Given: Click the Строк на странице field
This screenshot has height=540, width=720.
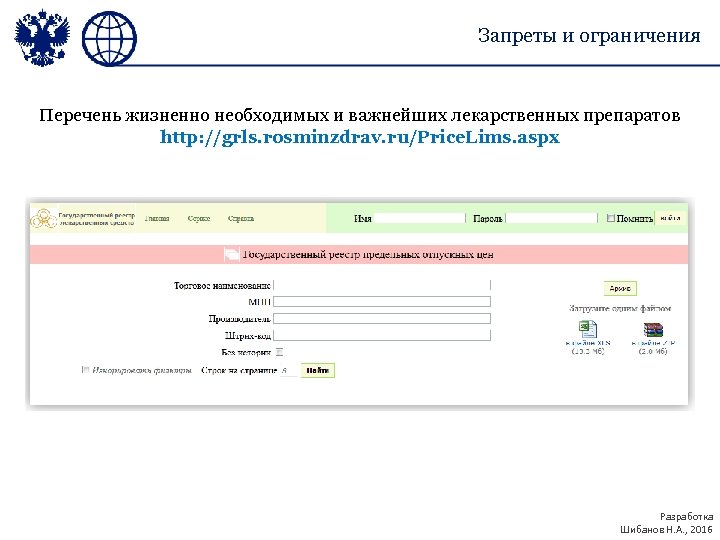Looking at the screenshot, I should pyautogui.click(x=289, y=371).
